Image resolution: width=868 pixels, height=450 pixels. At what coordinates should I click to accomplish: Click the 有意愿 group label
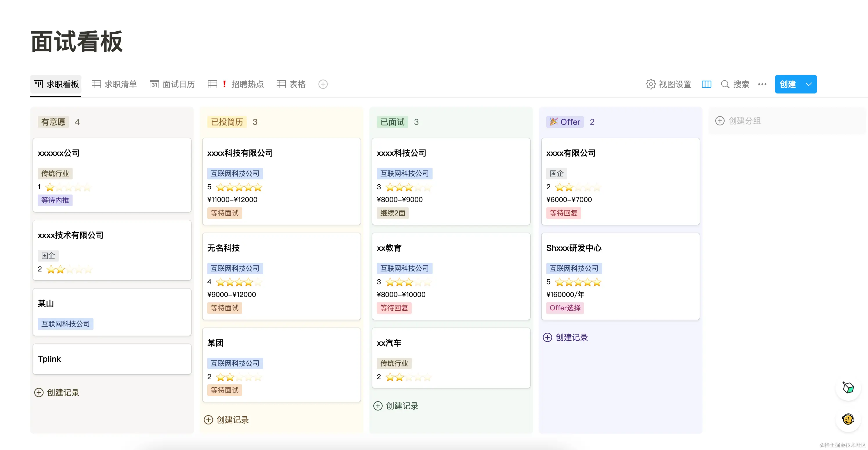53,122
